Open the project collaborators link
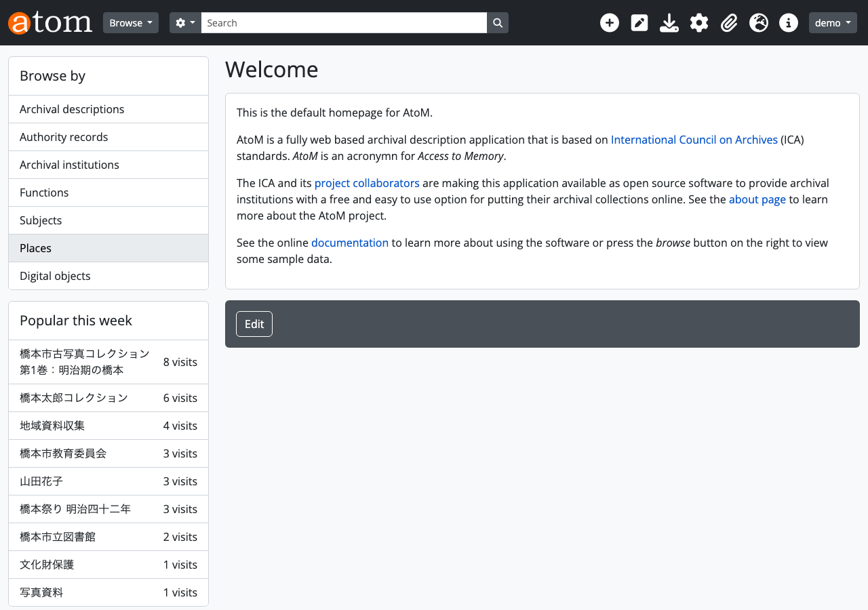The height and width of the screenshot is (610, 868). pyautogui.click(x=367, y=183)
